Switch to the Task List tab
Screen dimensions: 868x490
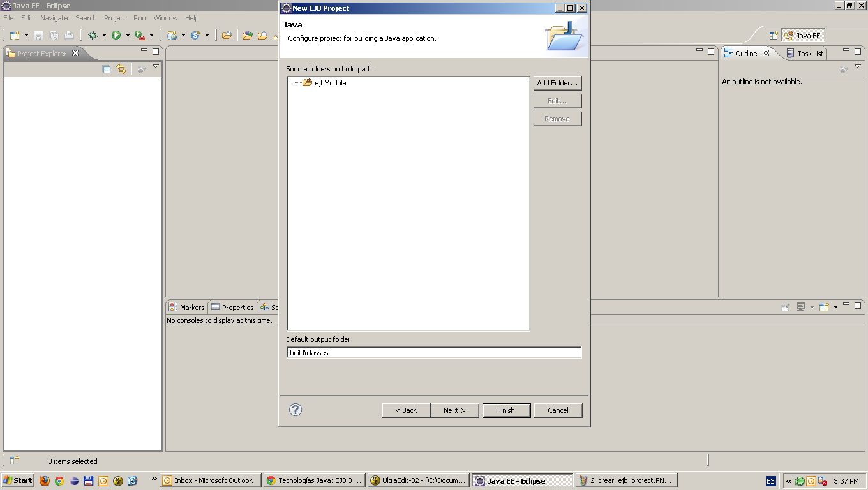click(x=809, y=53)
